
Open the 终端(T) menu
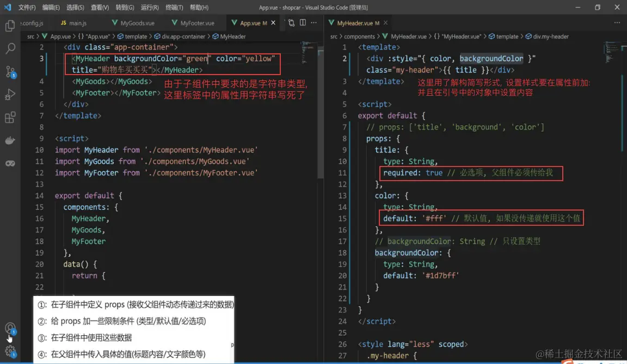(174, 8)
